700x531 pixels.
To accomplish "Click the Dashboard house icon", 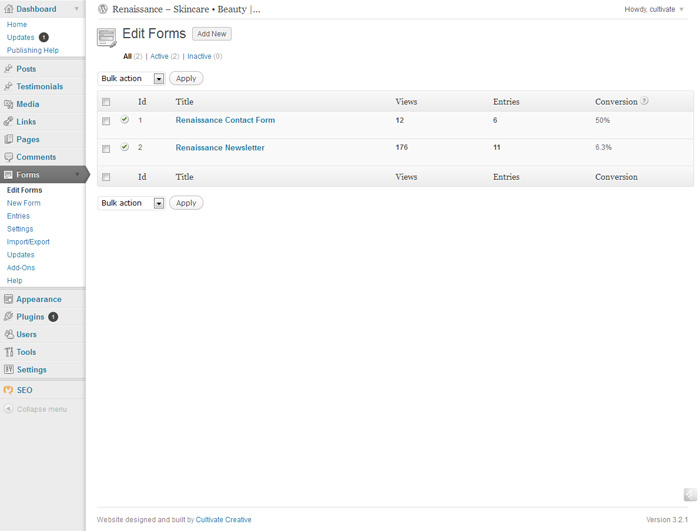I will pos(8,8).
